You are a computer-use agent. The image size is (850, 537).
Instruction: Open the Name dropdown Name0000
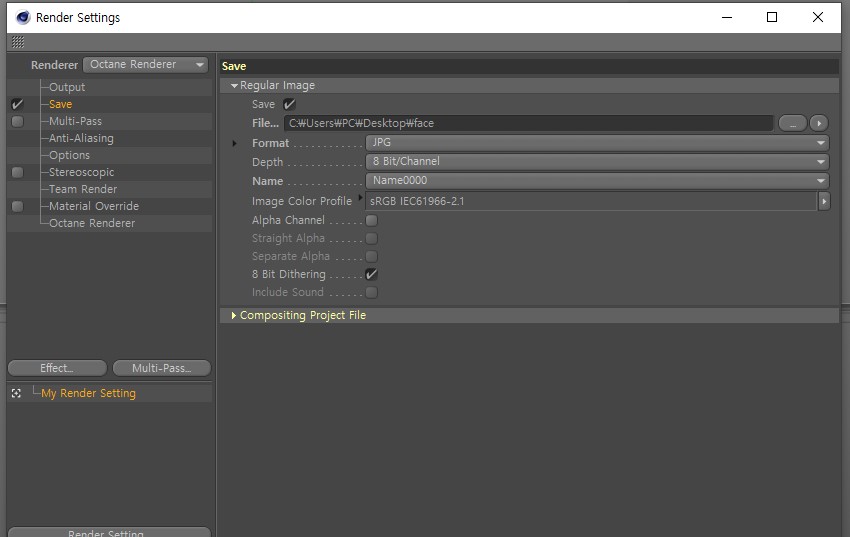597,180
